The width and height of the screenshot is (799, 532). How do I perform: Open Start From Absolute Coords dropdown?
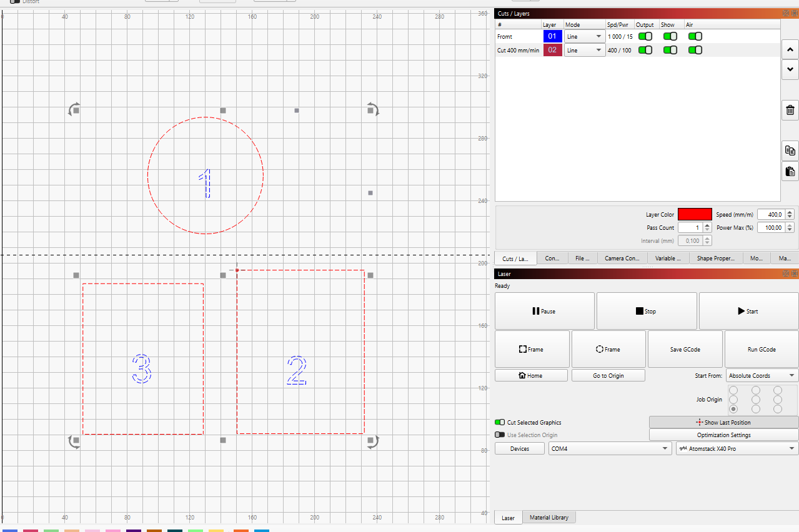pos(762,376)
